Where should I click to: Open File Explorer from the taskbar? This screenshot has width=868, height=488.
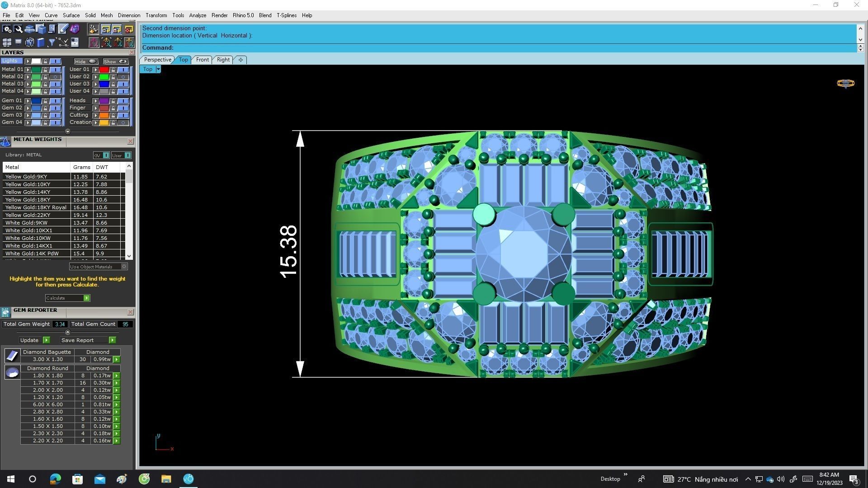coord(166,479)
